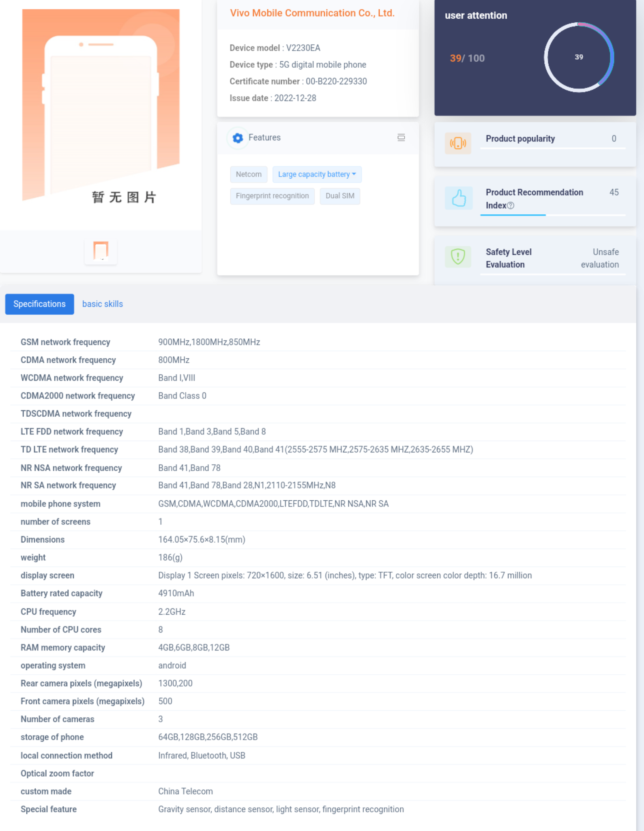The height and width of the screenshot is (831, 644).
Task: Click the Front camera pixels label
Action: pyautogui.click(x=83, y=701)
